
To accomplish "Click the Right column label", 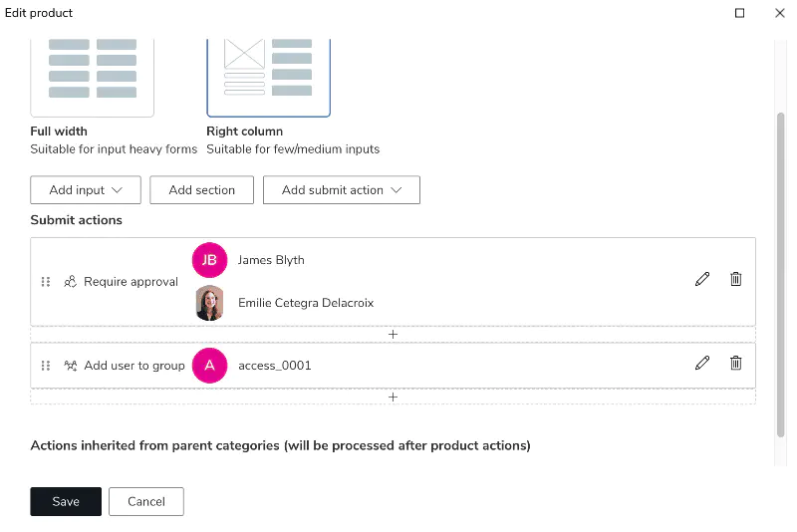I will [x=244, y=132].
